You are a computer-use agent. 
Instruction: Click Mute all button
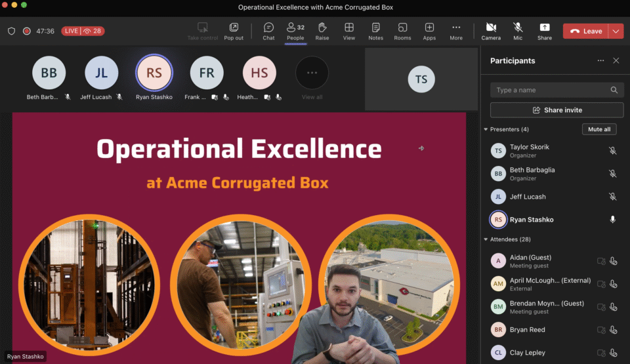599,129
